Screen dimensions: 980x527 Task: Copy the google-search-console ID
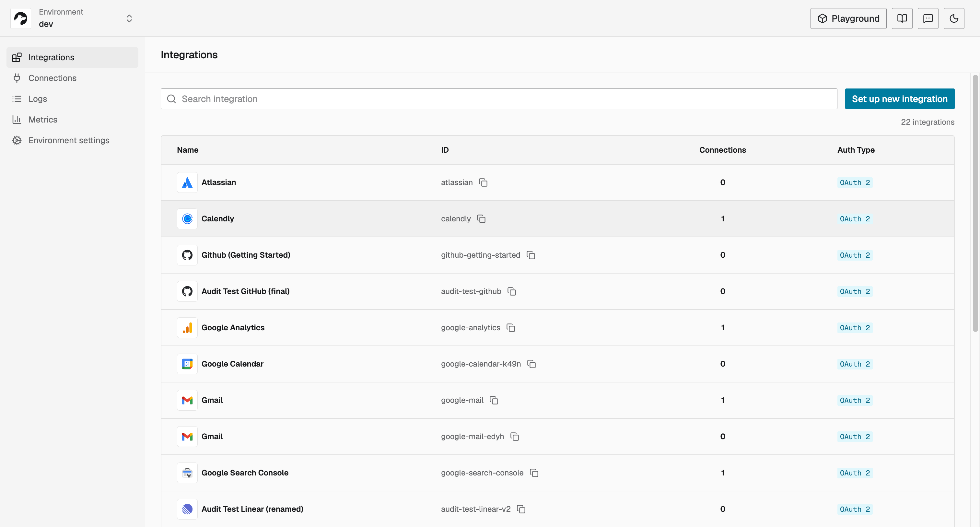point(534,473)
